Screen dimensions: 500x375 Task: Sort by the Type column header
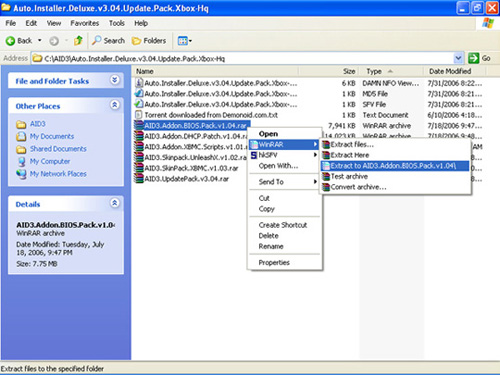coord(391,71)
